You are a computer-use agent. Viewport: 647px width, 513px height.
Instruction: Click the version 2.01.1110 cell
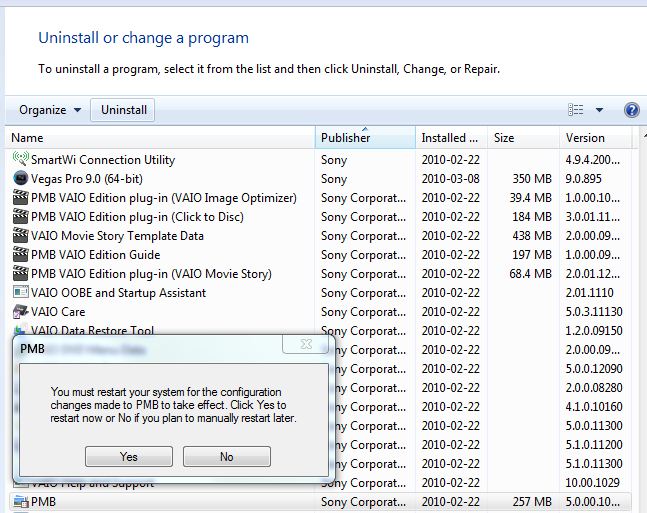point(589,293)
